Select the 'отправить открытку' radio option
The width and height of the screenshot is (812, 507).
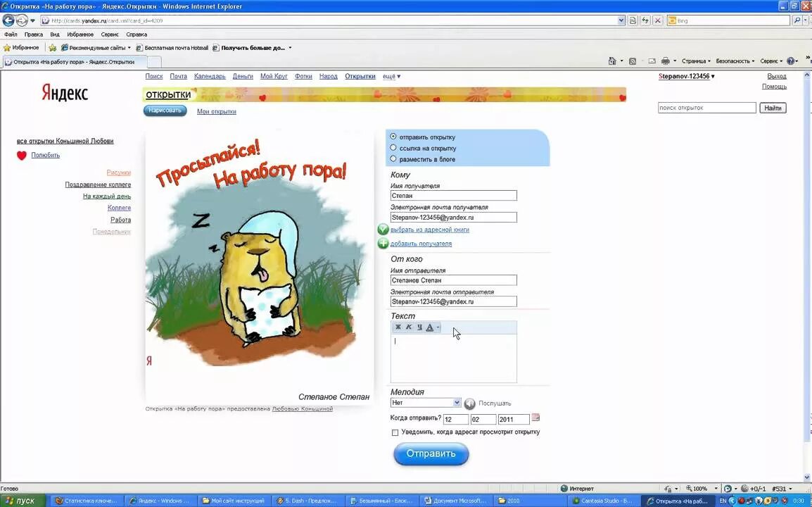393,137
